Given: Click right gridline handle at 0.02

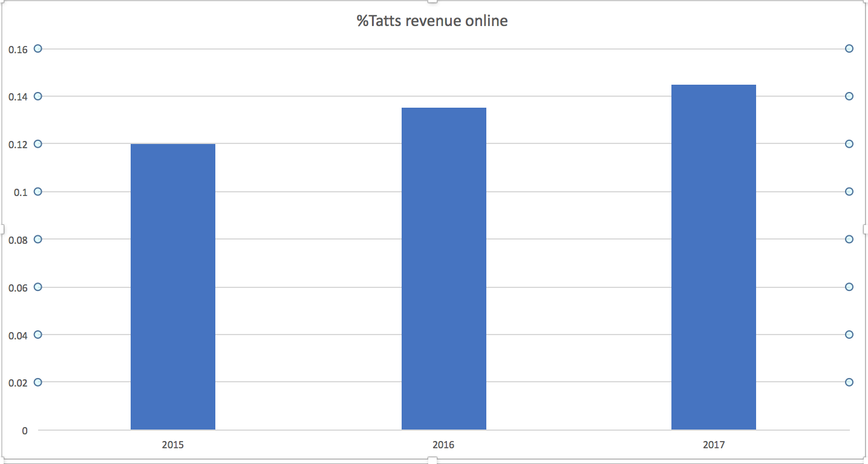Looking at the screenshot, I should [x=849, y=382].
